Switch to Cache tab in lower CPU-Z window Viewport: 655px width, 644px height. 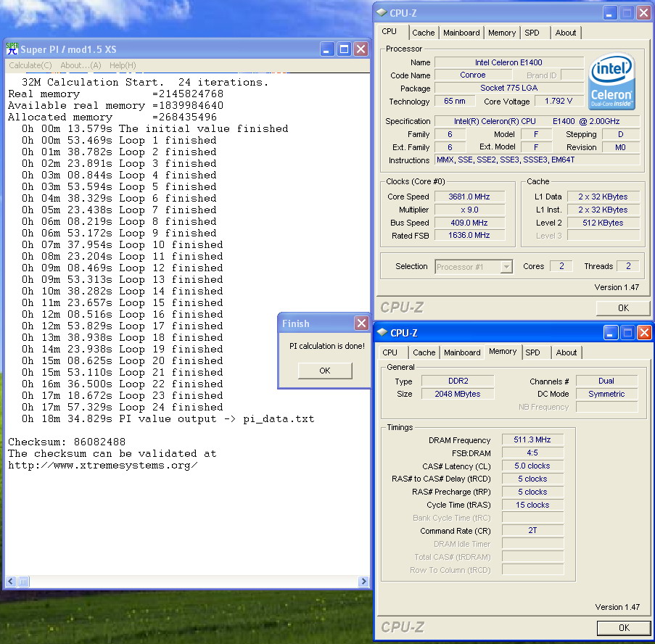pos(424,352)
